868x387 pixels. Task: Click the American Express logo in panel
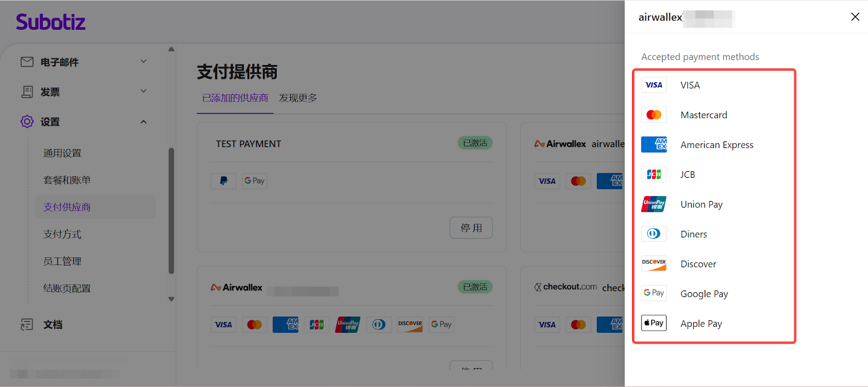pyautogui.click(x=654, y=145)
